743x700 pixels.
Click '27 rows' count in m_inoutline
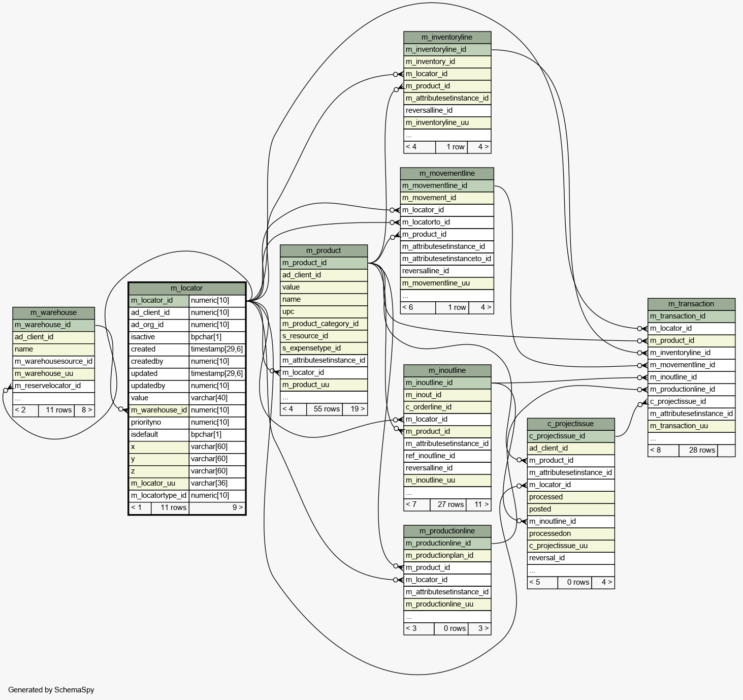[448, 504]
